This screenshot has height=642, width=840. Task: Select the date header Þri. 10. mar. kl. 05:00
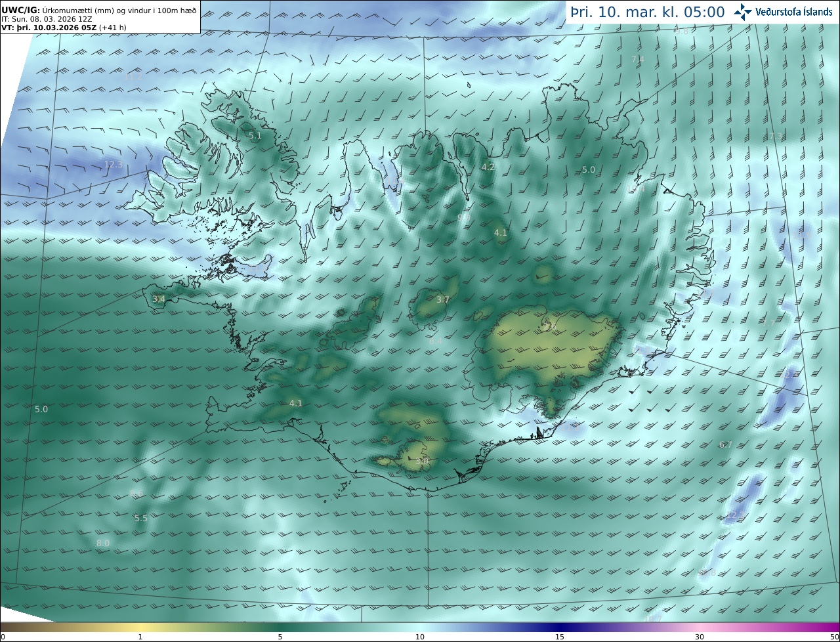[648, 12]
